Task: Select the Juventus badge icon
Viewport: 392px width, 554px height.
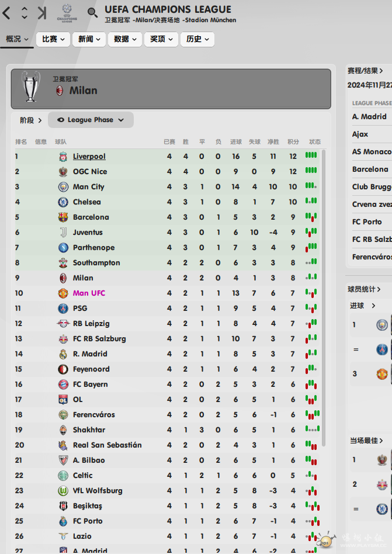Action: [x=63, y=233]
